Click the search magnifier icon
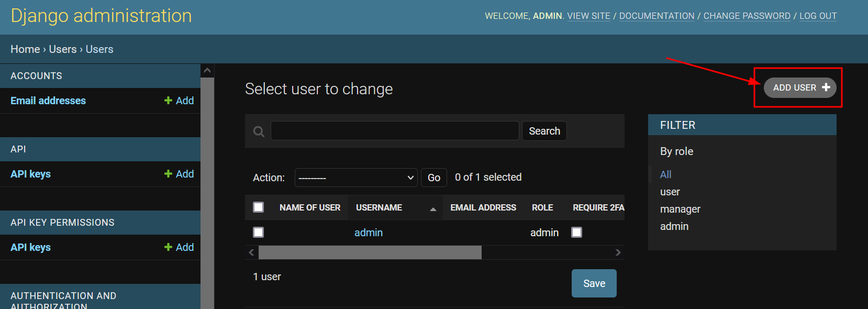 259,131
